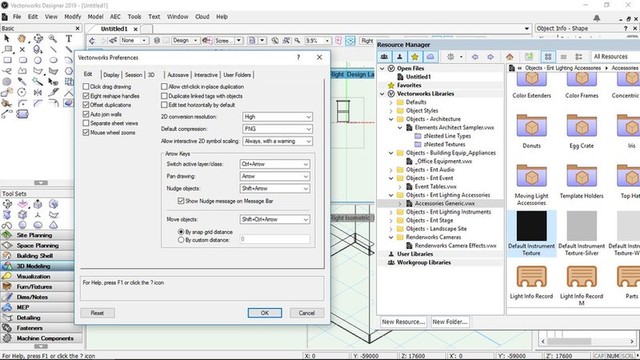Open Default compression PNG dropdown
The width and height of the screenshot is (640, 360).
coord(278,129)
